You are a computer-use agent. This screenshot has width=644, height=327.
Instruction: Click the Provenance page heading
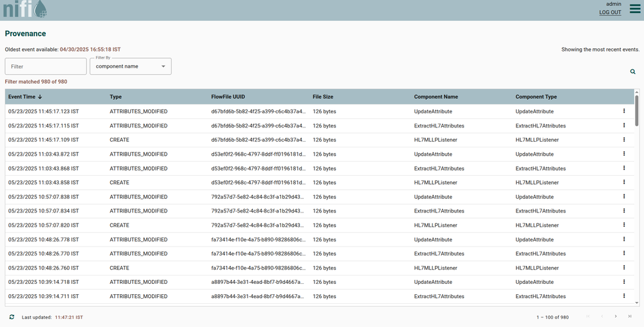pyautogui.click(x=26, y=33)
